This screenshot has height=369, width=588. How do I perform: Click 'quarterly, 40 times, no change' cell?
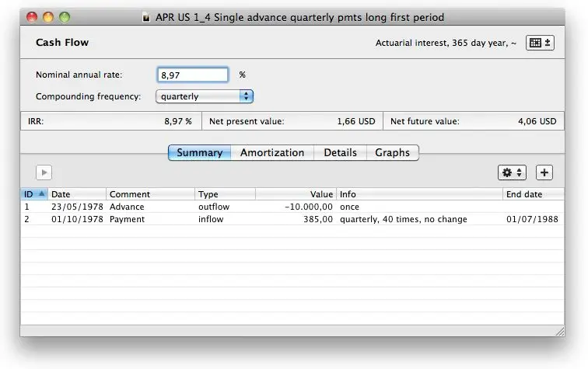click(404, 219)
